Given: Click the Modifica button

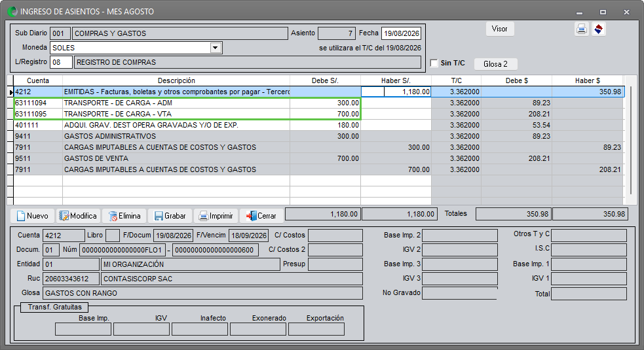Looking at the screenshot, I should [78, 216].
